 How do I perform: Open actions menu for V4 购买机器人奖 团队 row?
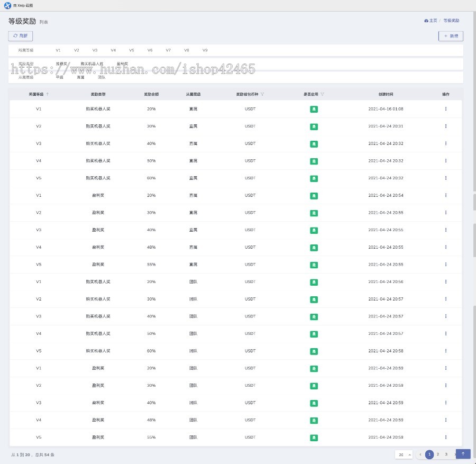tap(446, 334)
